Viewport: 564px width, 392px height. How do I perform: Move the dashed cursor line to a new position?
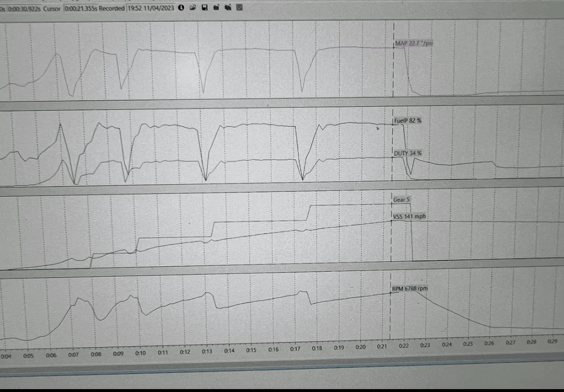[x=392, y=194]
